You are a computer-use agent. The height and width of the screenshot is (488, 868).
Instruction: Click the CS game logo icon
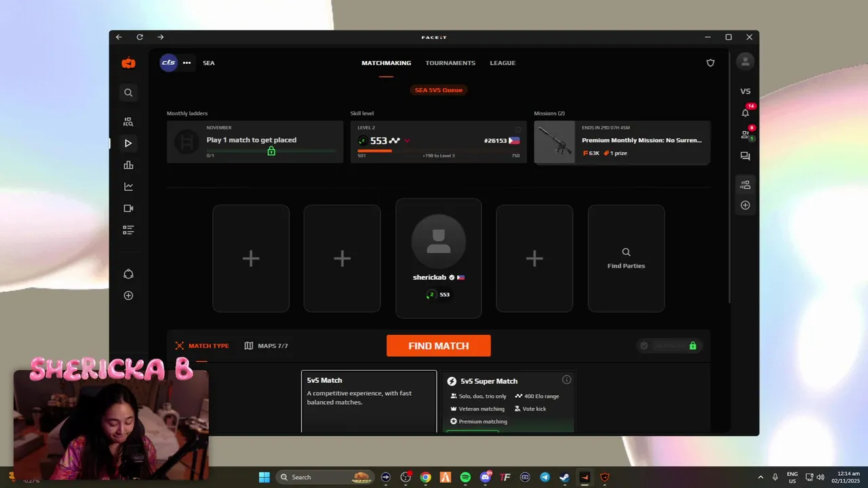pyautogui.click(x=168, y=63)
